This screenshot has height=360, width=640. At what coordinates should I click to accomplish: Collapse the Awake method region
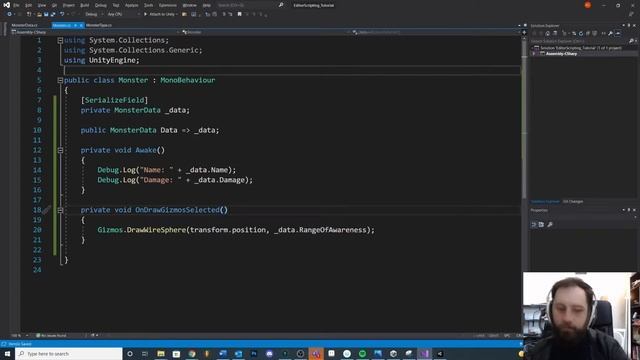click(60, 150)
